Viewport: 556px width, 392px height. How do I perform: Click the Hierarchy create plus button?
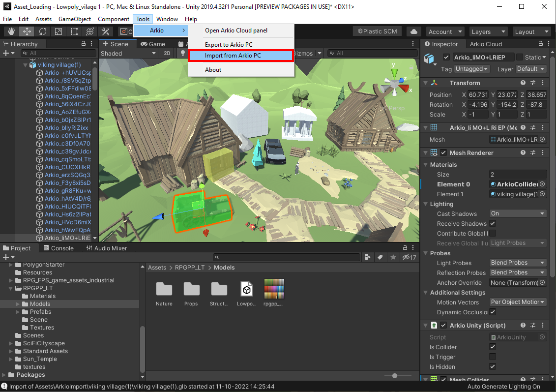pos(6,53)
